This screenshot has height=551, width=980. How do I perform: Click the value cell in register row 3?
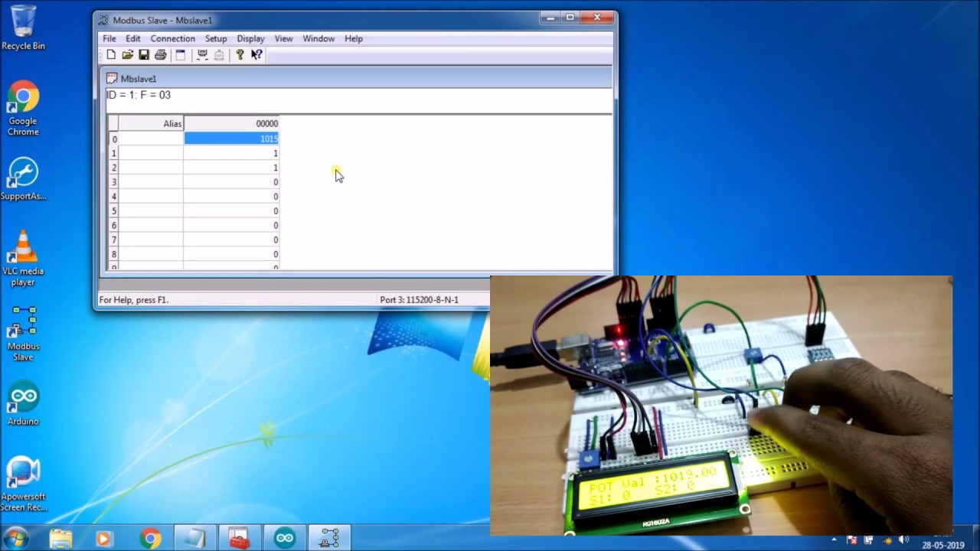[x=231, y=182]
